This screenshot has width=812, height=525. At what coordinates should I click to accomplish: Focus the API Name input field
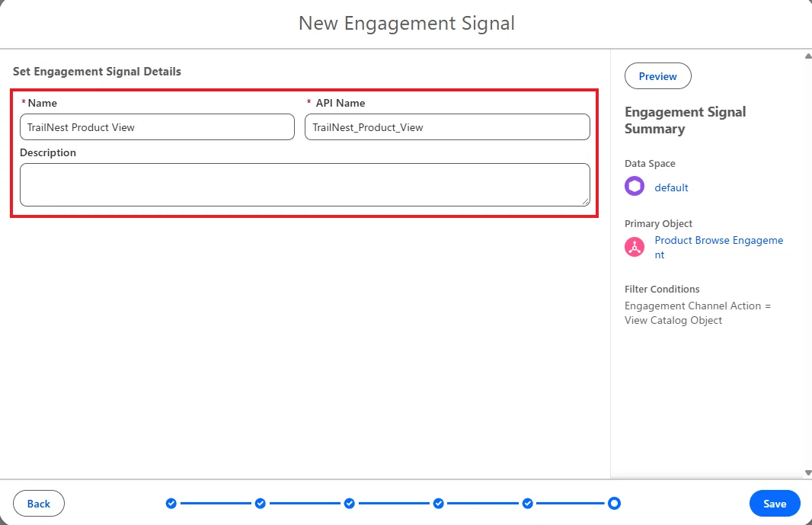coord(447,127)
